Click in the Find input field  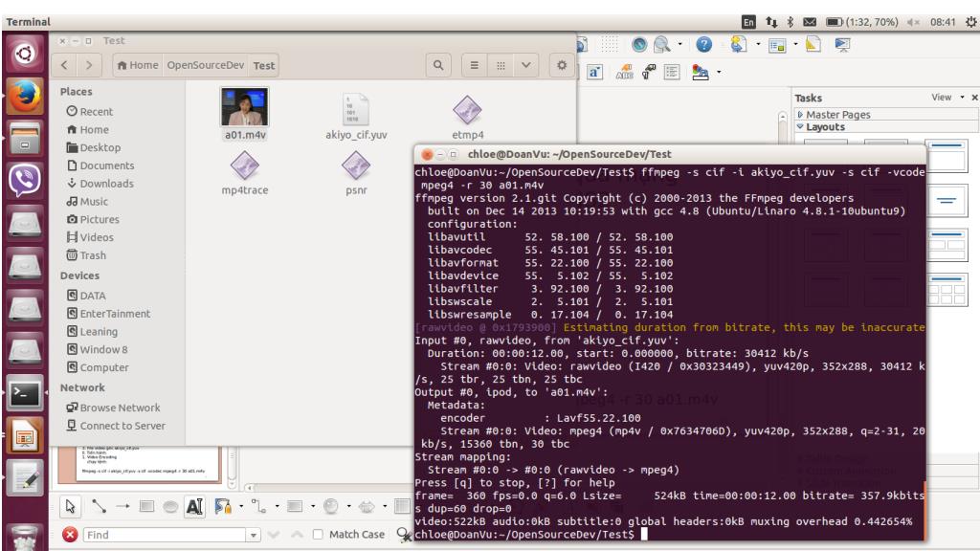click(x=165, y=536)
